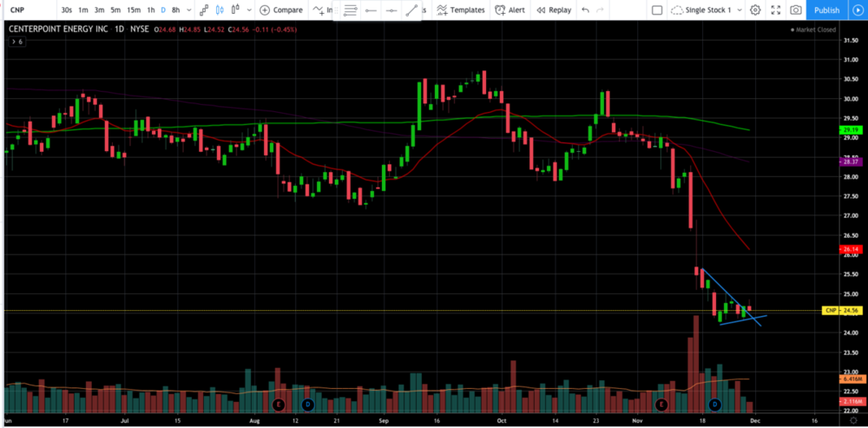868x428 pixels.
Task: Undo the last chart action
Action: click(x=588, y=10)
